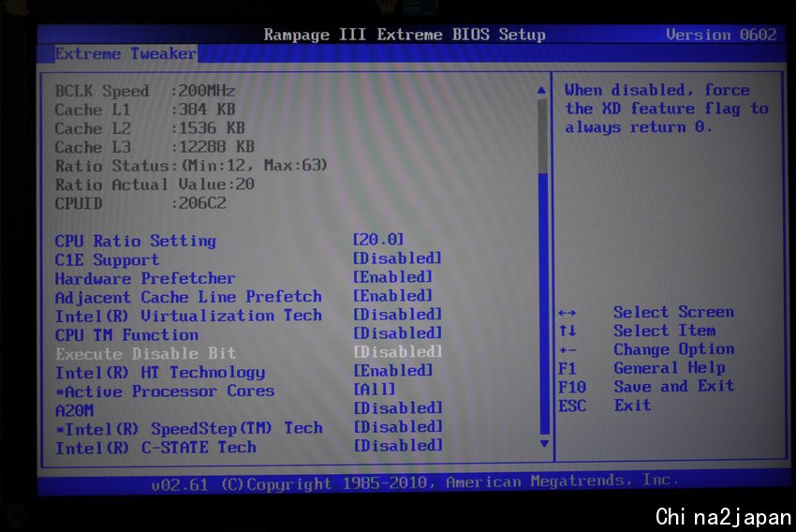Click the American Megatrends copyright line
The image size is (796, 532).
coord(415,482)
